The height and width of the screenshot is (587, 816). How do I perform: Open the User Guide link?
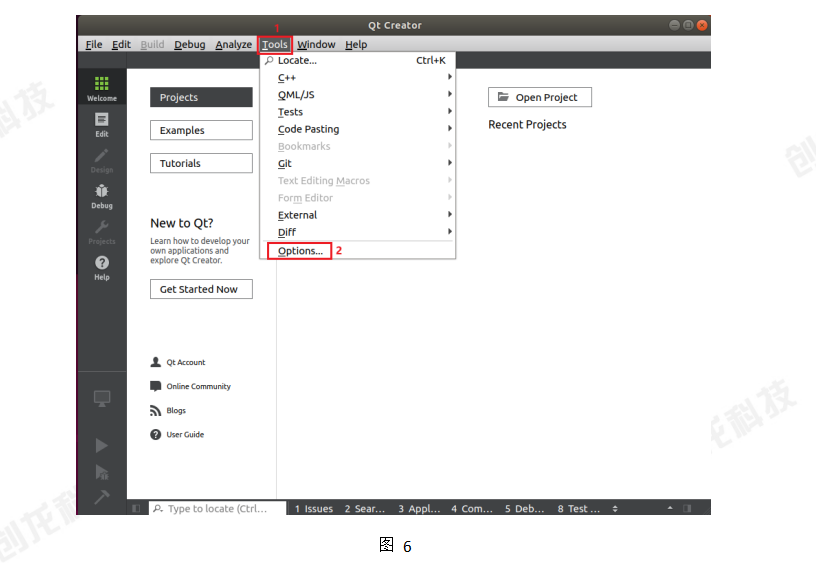[x=185, y=435]
